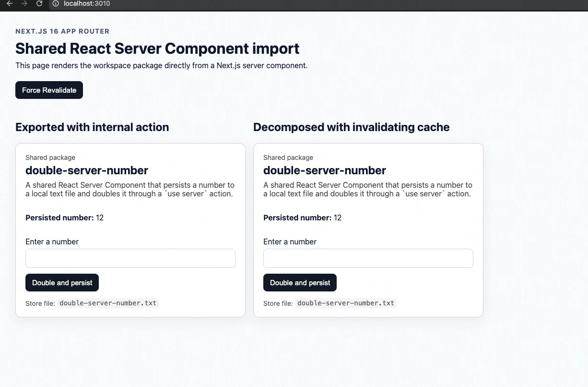Click Persisted number value in the Decomposed card

338,218
